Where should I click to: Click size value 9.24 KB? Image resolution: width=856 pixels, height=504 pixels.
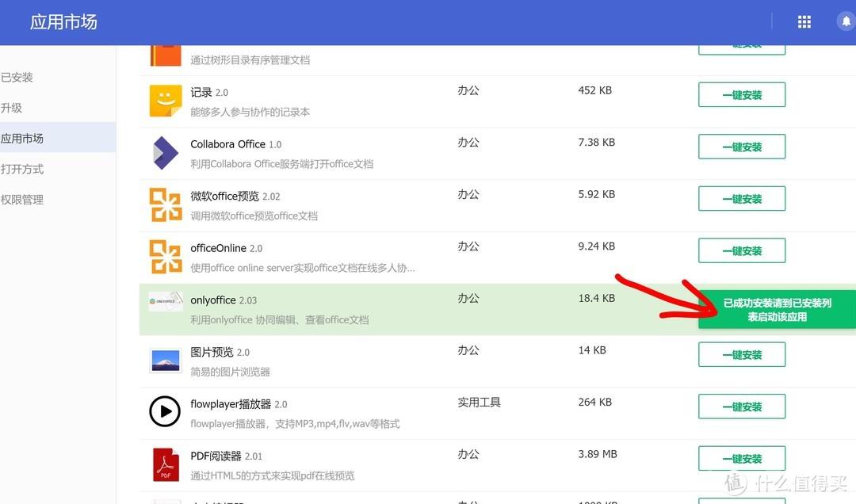597,246
